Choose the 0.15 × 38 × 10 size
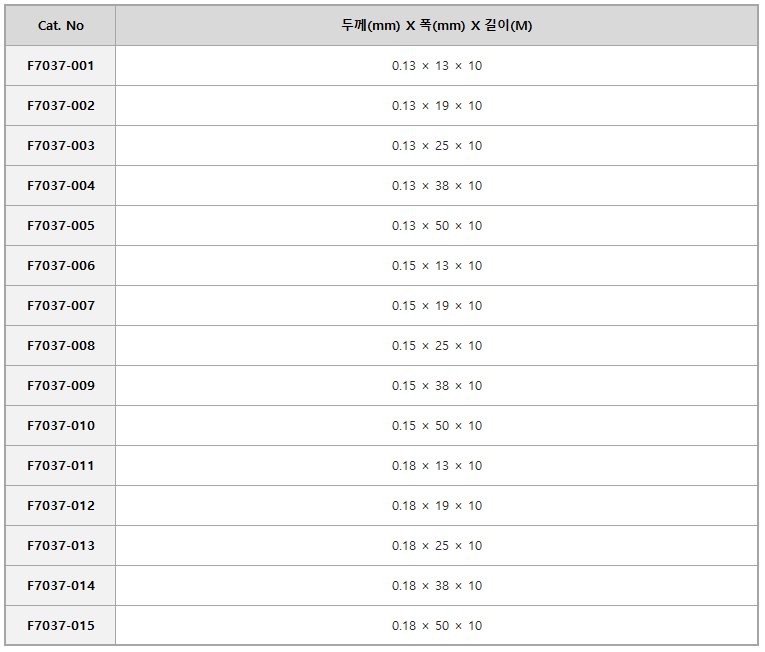 pyautogui.click(x=437, y=386)
